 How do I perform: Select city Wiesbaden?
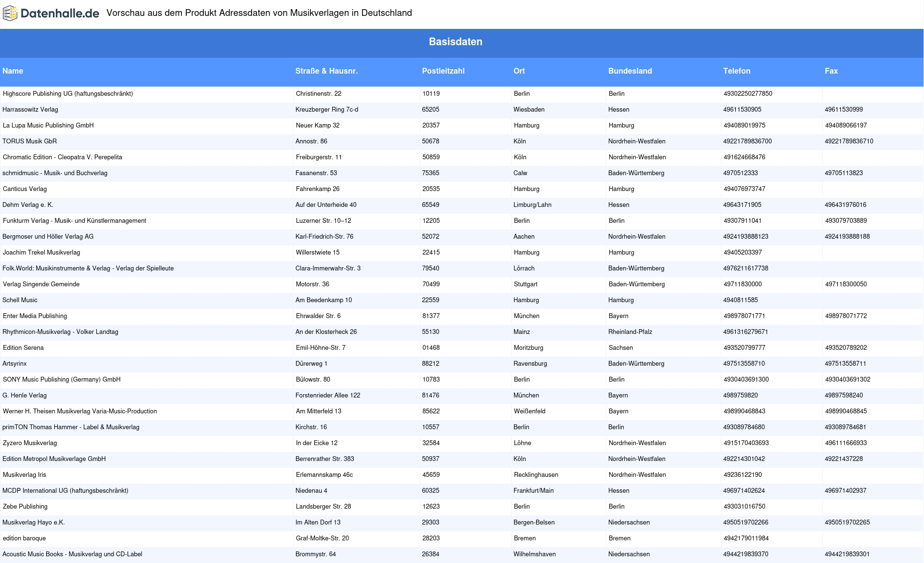point(529,110)
